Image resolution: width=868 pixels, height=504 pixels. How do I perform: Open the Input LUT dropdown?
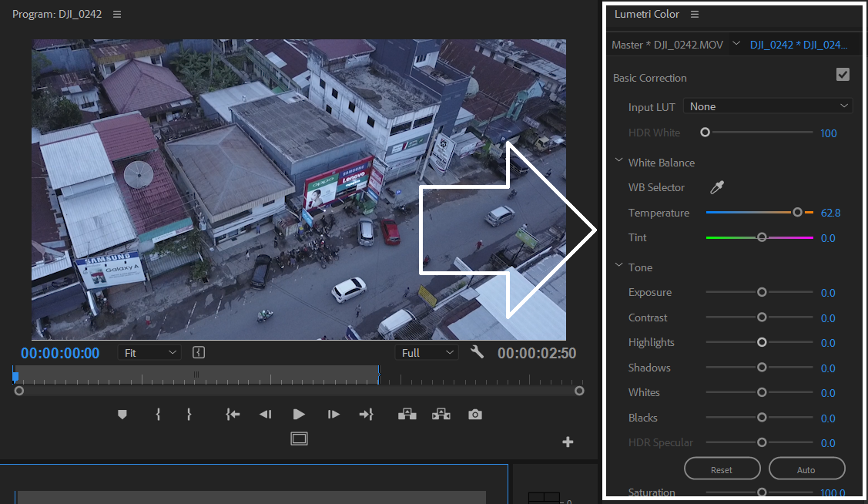pyautogui.click(x=767, y=106)
